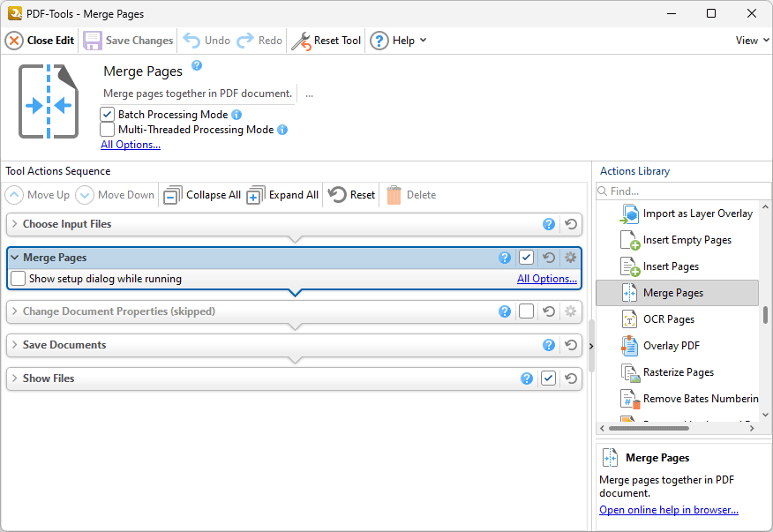The image size is (773, 532).
Task: Open help for Change Document Properties
Action: pyautogui.click(x=505, y=311)
